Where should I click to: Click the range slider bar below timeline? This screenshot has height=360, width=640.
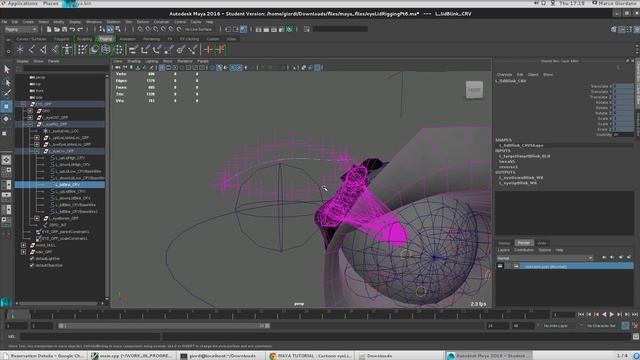(164, 326)
